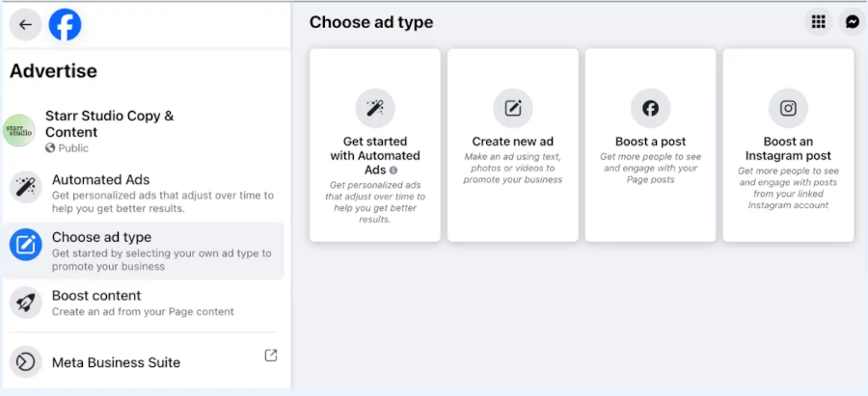Click the back arrow button

coord(25,24)
